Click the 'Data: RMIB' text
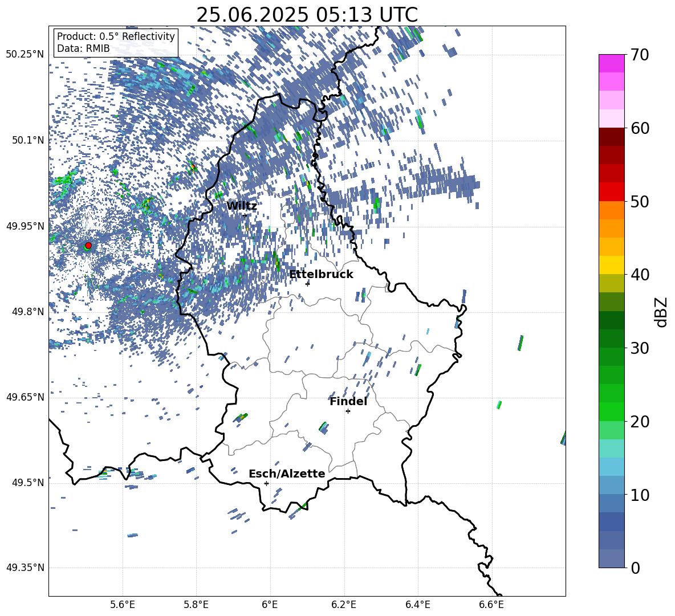This screenshot has width=675, height=616. pos(83,48)
